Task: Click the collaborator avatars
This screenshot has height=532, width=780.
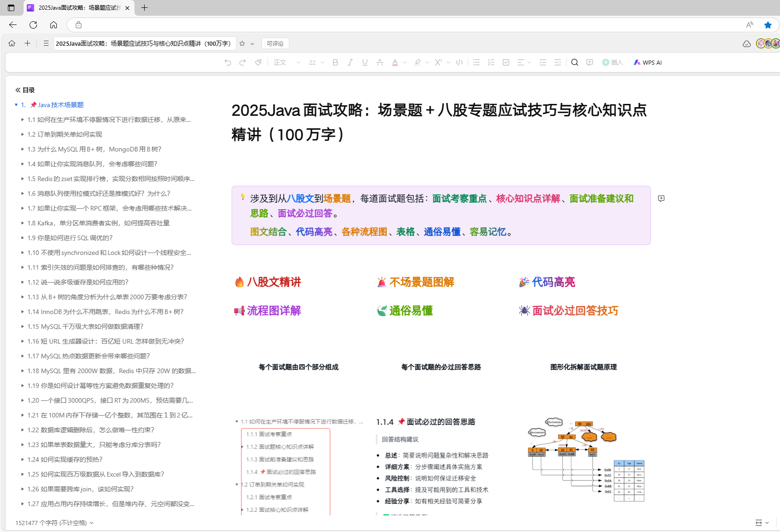Action: 768,43
